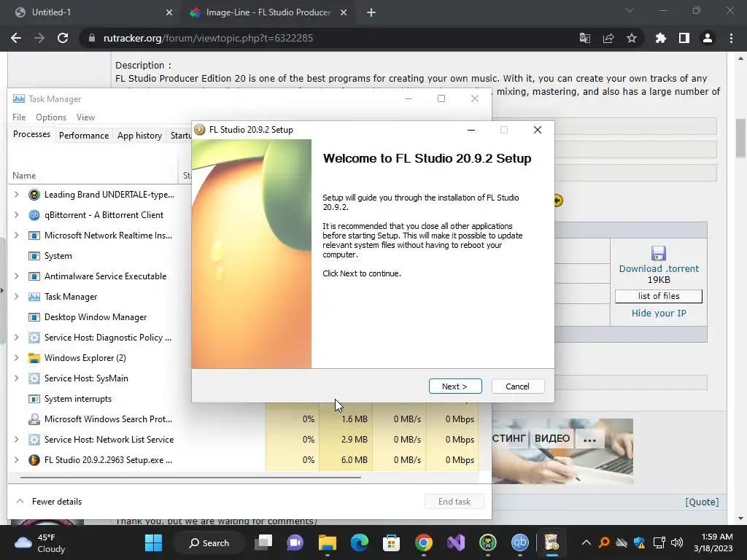Click the address bar URL field
The width and height of the screenshot is (747, 560).
pyautogui.click(x=329, y=38)
